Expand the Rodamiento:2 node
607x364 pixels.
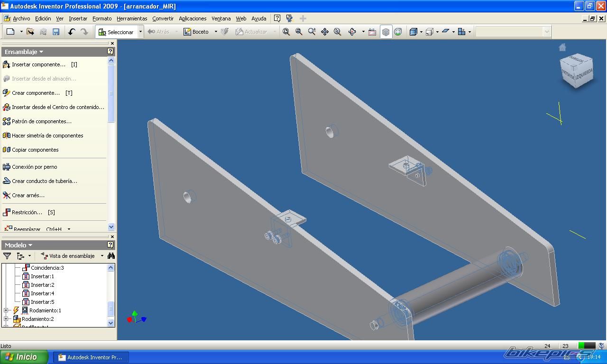pyautogui.click(x=6, y=319)
